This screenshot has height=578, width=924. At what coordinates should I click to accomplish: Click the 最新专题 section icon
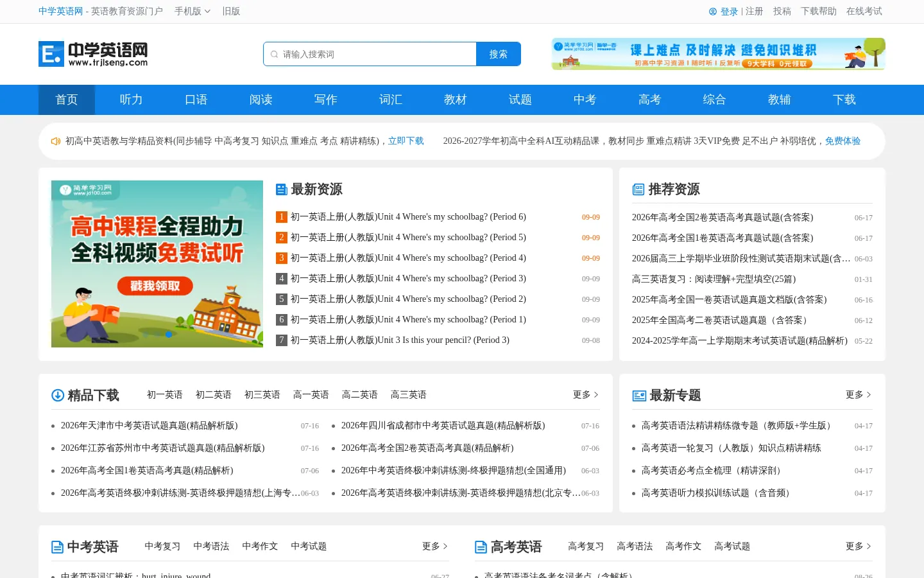[x=639, y=396]
